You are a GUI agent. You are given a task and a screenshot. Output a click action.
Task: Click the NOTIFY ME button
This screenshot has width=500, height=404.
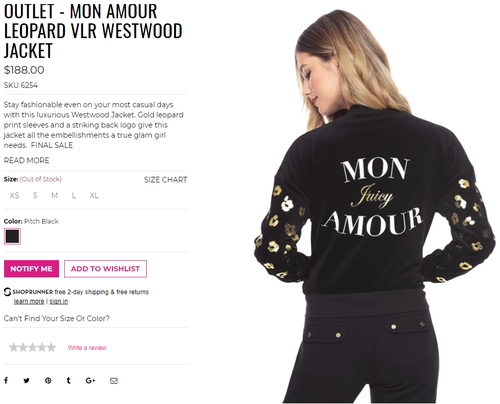pos(31,269)
